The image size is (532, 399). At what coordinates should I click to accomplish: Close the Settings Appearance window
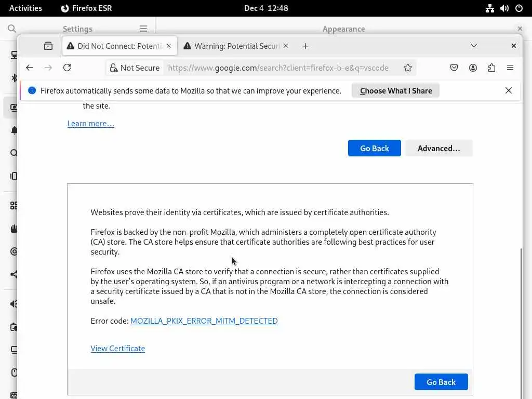click(x=520, y=29)
